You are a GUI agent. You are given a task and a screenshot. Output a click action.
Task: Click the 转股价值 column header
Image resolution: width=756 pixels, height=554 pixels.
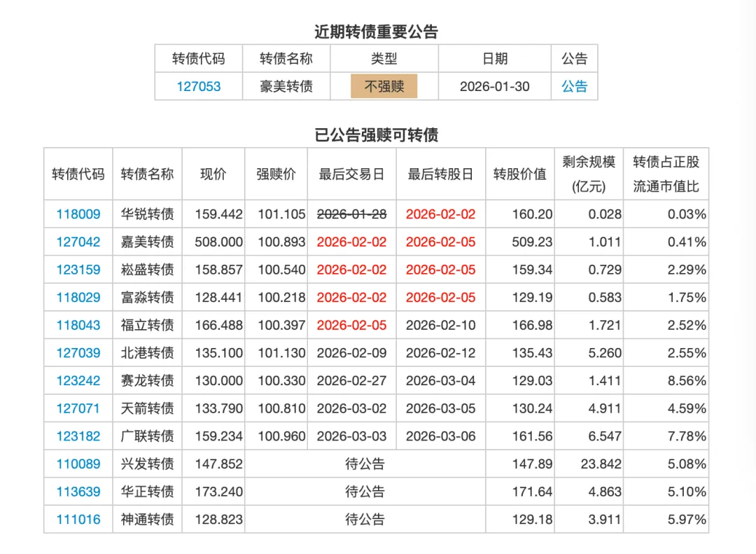click(x=519, y=174)
